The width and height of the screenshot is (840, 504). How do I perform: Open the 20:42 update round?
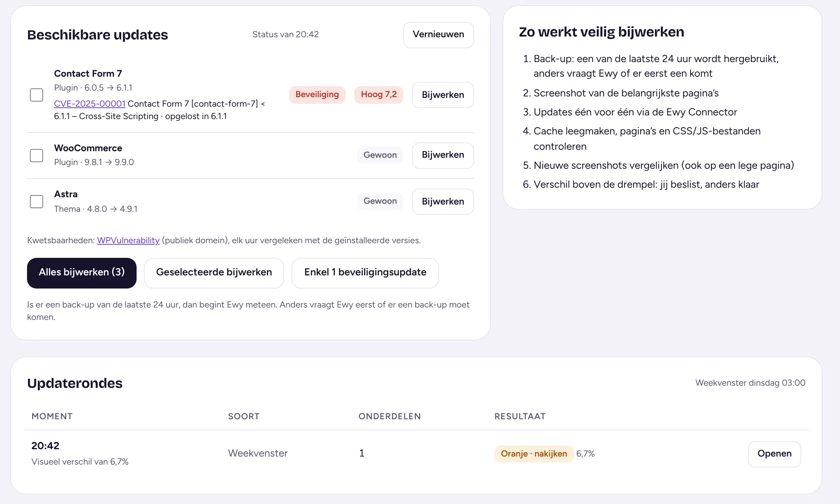tap(774, 454)
